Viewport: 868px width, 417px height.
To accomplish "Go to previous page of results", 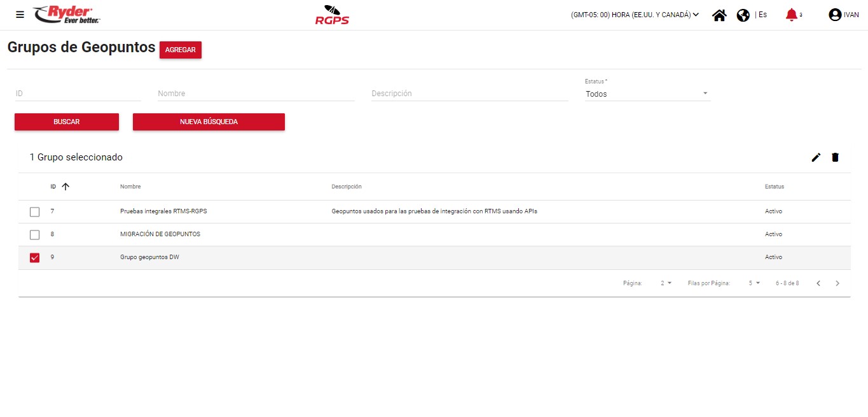I will (818, 283).
